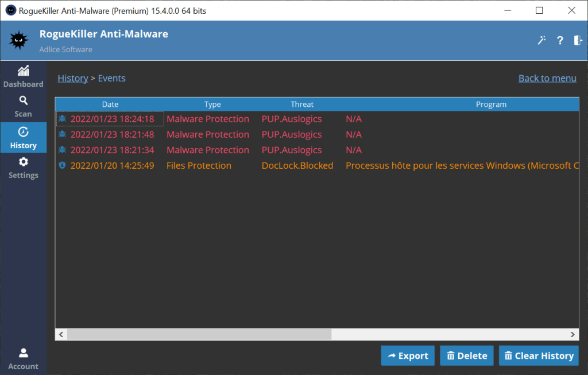Click bug icon on 18:21:48 event row

[x=63, y=134]
